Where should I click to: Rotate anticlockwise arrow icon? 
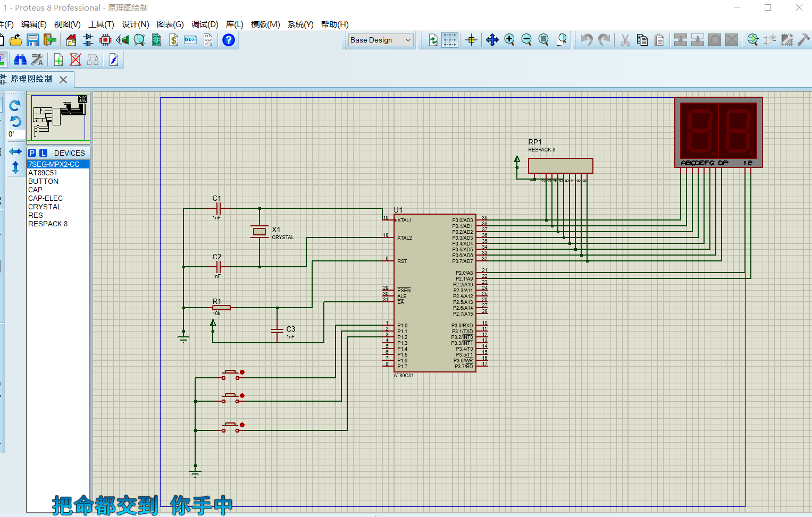pyautogui.click(x=15, y=121)
